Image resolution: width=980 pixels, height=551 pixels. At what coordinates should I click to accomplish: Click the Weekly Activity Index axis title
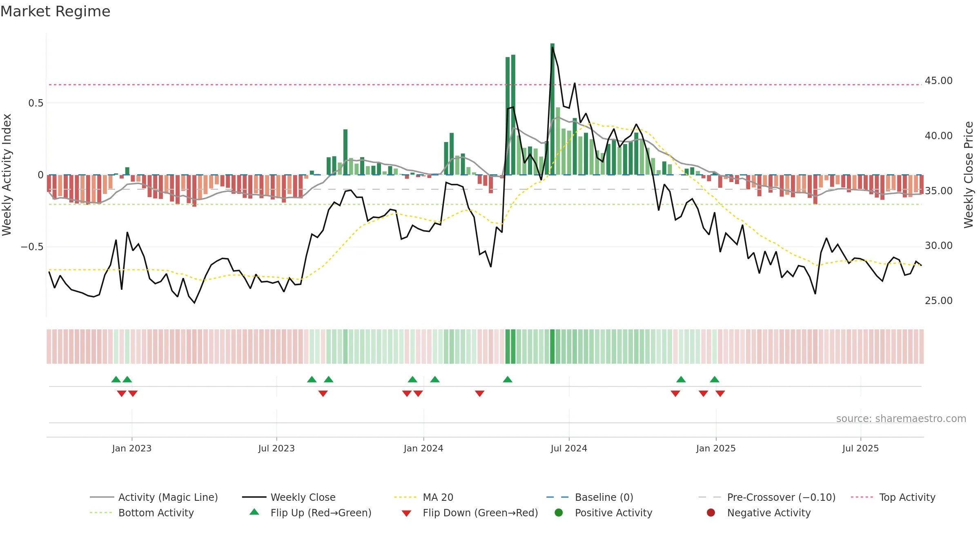(x=7, y=175)
